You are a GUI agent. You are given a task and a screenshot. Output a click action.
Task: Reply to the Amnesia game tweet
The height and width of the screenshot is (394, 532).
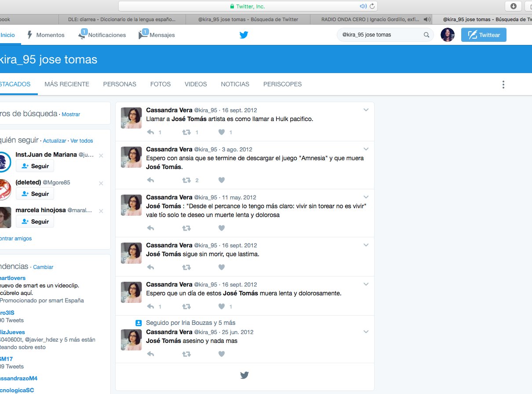coord(150,180)
